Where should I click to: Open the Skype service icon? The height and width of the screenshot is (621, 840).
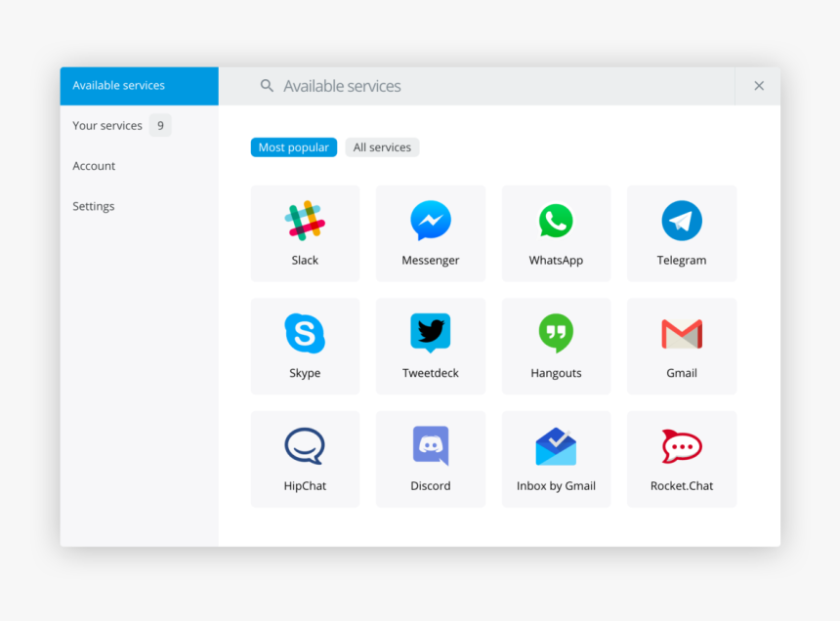coord(305,334)
